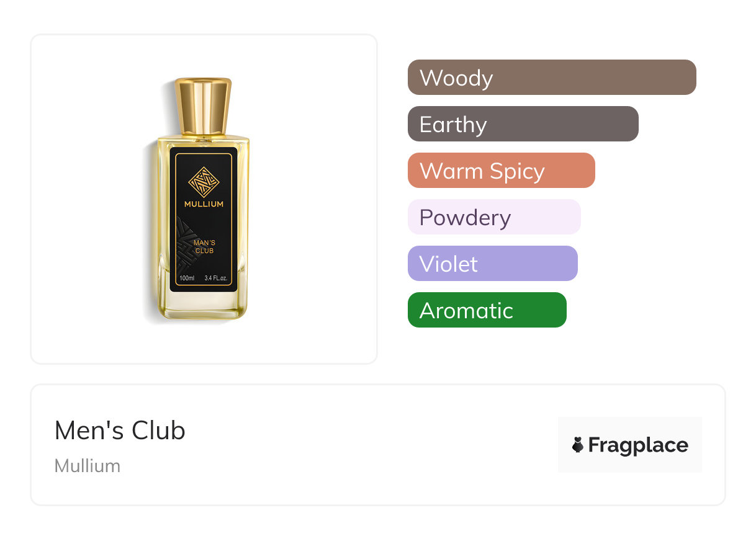Click the 100ml 3.4 FL.oz. label text
This screenshot has width=756, height=536.
point(204,278)
